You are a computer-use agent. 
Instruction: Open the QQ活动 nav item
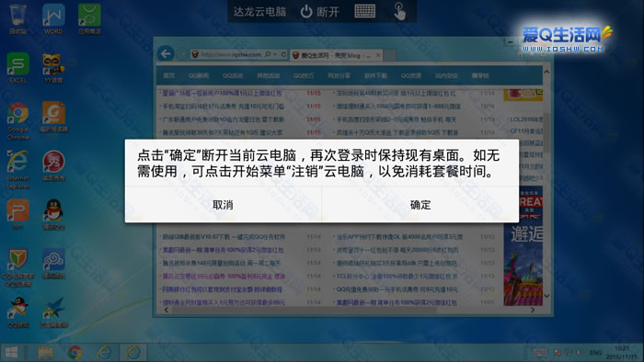233,75
